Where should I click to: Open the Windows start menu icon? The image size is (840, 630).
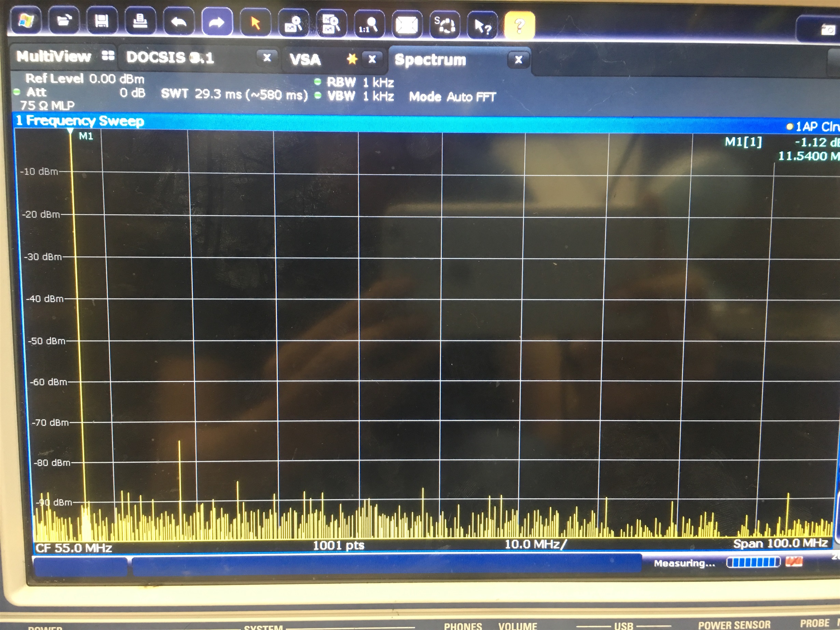[x=26, y=20]
